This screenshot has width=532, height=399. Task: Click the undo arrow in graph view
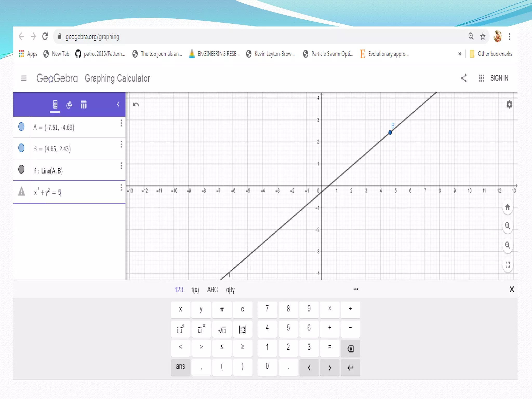(136, 105)
